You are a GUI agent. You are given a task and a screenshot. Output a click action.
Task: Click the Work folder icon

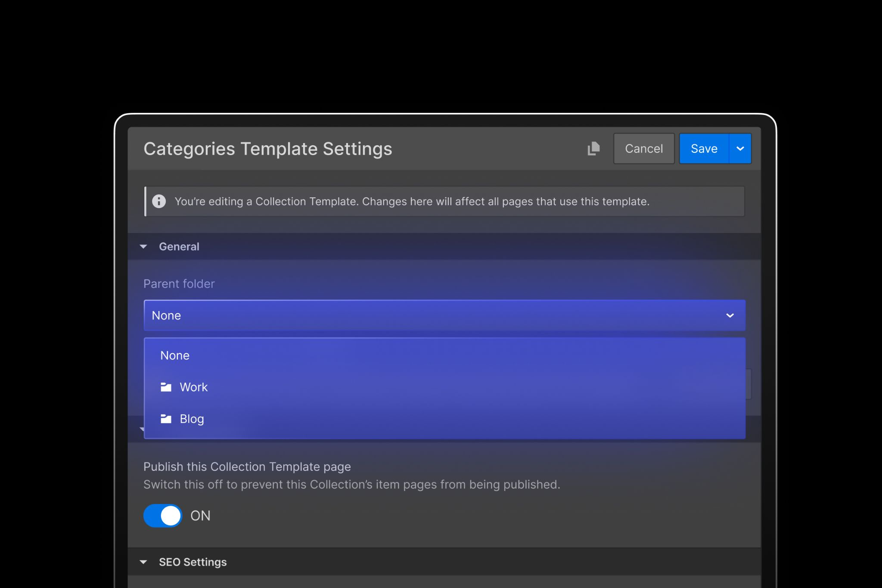(x=166, y=387)
